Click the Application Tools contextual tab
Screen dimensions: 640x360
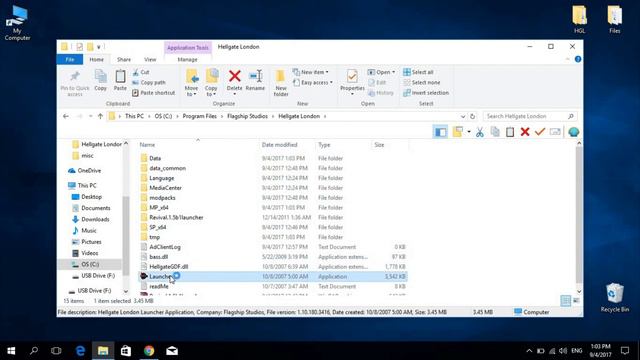187,48
